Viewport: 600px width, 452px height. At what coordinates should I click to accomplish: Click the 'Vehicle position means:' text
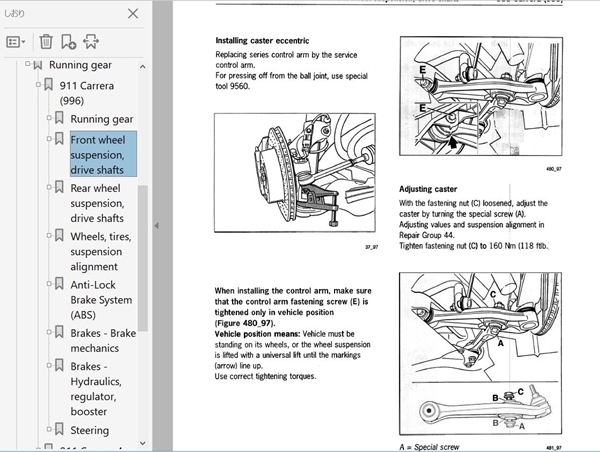pos(257,334)
